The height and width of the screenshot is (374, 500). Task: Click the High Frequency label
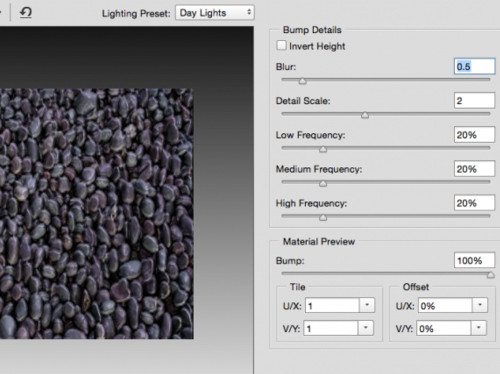(311, 203)
